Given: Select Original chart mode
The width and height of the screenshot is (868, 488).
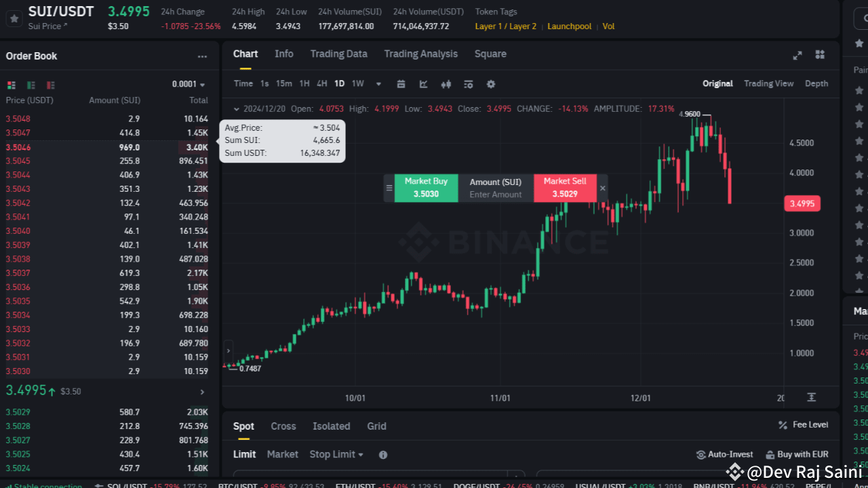Looking at the screenshot, I should [717, 84].
